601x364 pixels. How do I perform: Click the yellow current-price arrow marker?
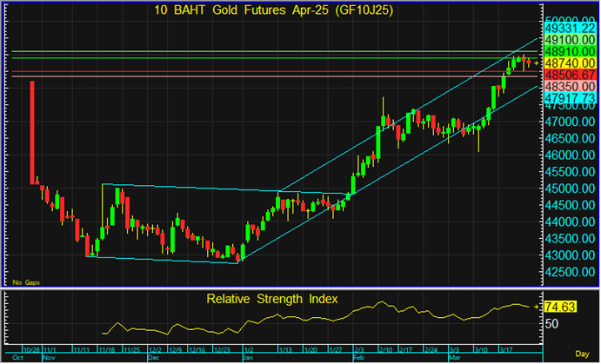[x=536, y=63]
